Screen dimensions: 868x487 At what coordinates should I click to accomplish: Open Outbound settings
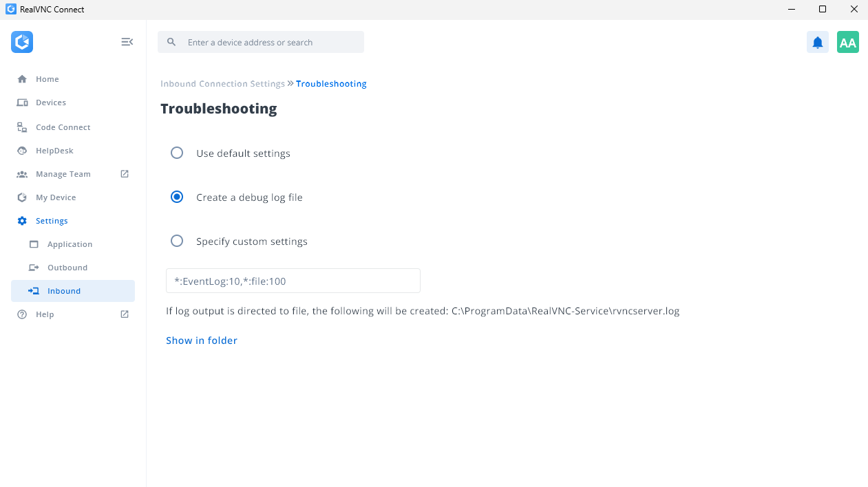67,268
